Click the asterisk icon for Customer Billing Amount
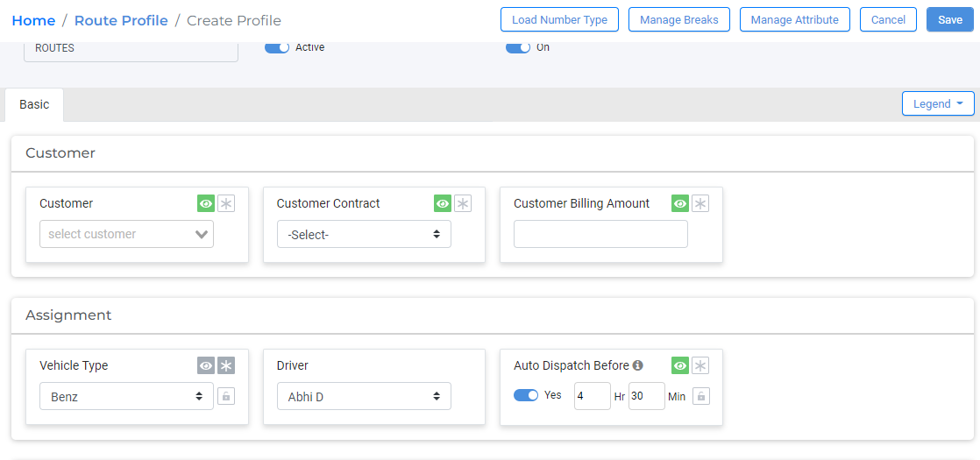This screenshot has height=460, width=980. pyautogui.click(x=699, y=203)
